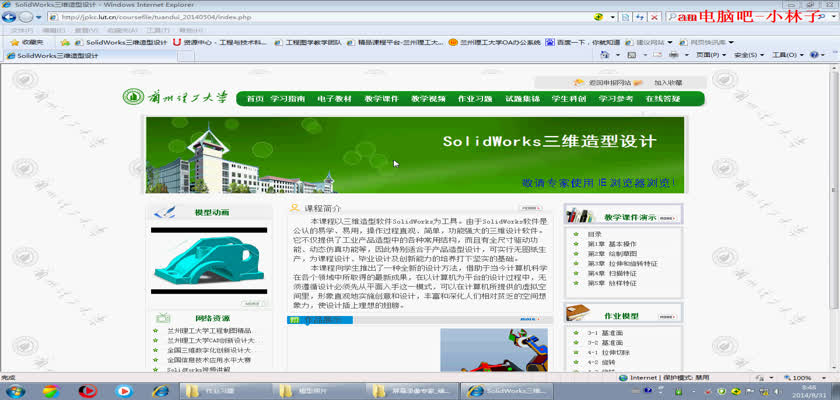The width and height of the screenshot is (840, 400).
Task: Open the address bar dropdown arrow
Action: [612, 17]
